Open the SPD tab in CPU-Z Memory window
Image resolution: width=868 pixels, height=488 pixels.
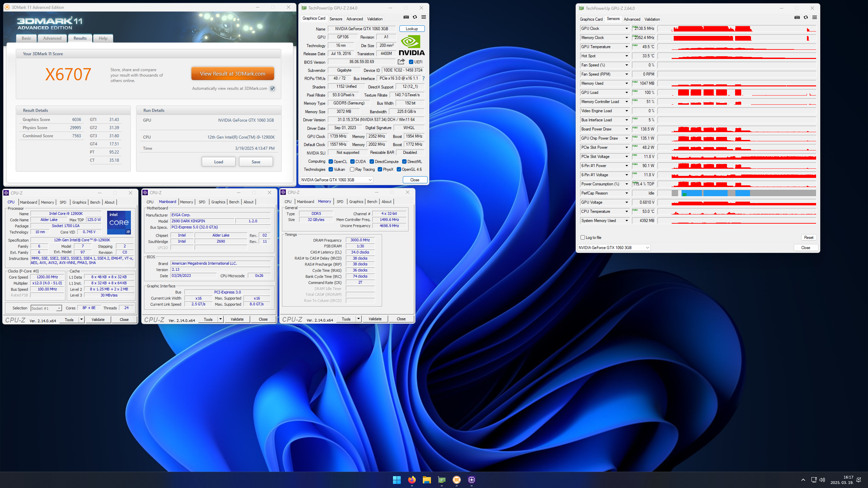[x=340, y=202]
